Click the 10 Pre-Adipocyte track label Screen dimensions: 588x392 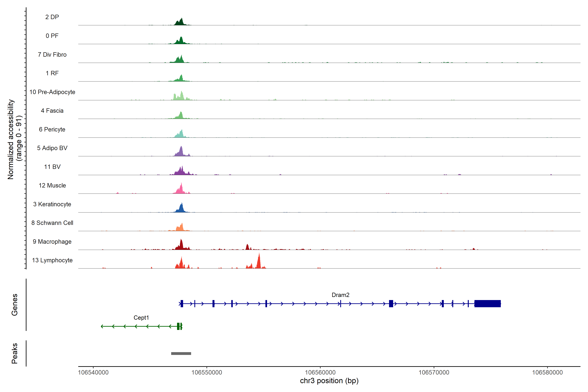(x=52, y=92)
